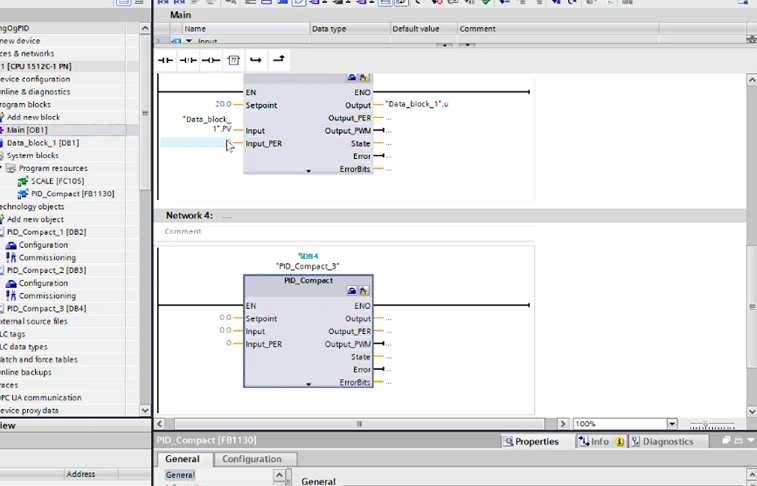Select the CPU 1512C-1 PN device
This screenshot has width=757, height=486.
(36, 66)
